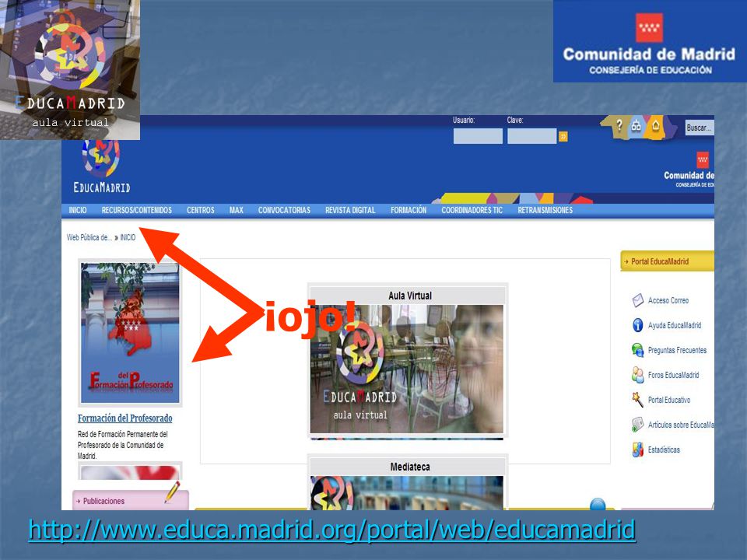
Task: Click the Web Pública de... breadcrumb
Action: (89, 237)
